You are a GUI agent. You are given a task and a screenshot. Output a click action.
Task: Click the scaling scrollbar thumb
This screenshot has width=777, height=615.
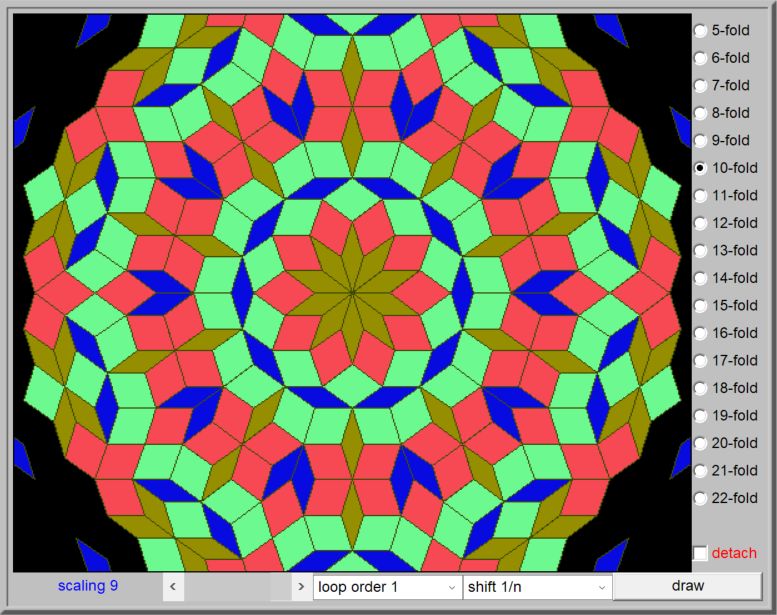(280, 587)
